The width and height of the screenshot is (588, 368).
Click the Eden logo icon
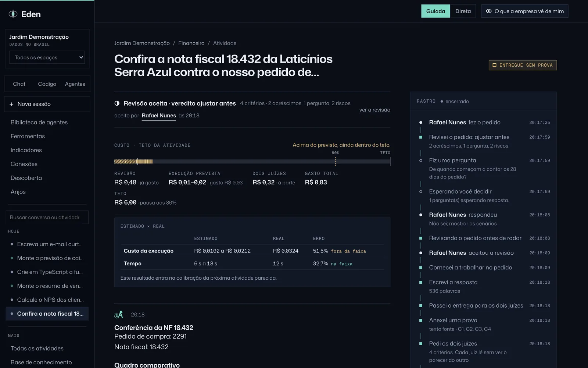pyautogui.click(x=13, y=14)
